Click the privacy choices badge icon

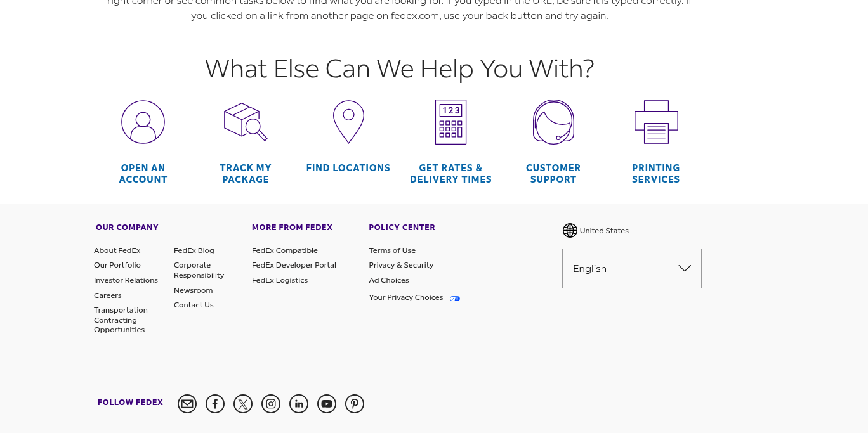click(455, 299)
